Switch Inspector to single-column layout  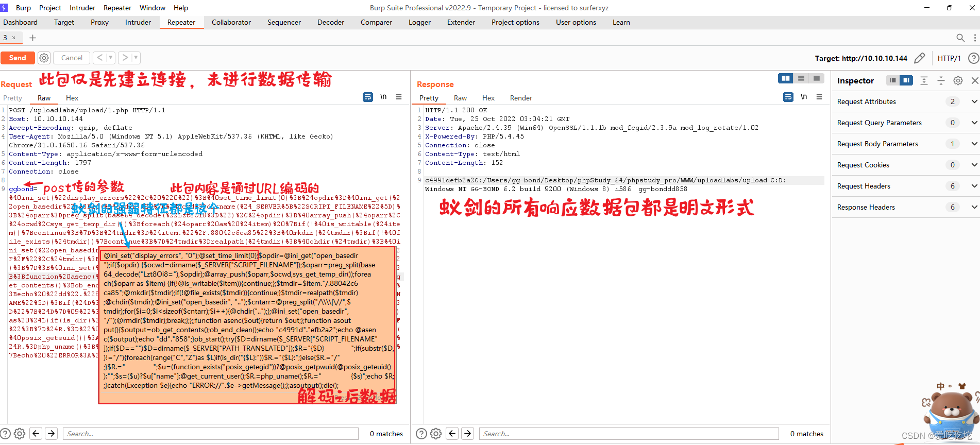[x=893, y=80]
